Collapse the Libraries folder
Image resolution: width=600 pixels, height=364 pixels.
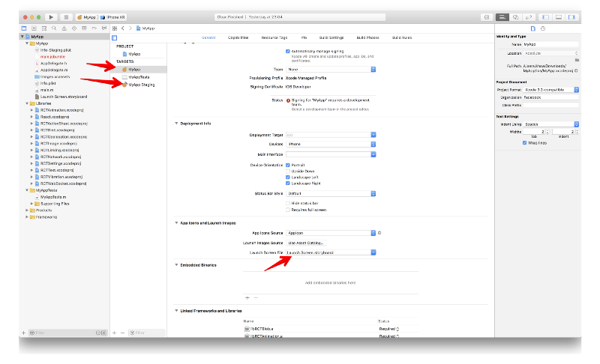(27, 103)
